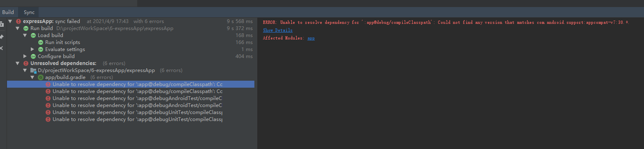Viewport: 644px width, 149px height.
Task: Click the error icon beside Unresolved dependencies
Action: tap(26, 63)
